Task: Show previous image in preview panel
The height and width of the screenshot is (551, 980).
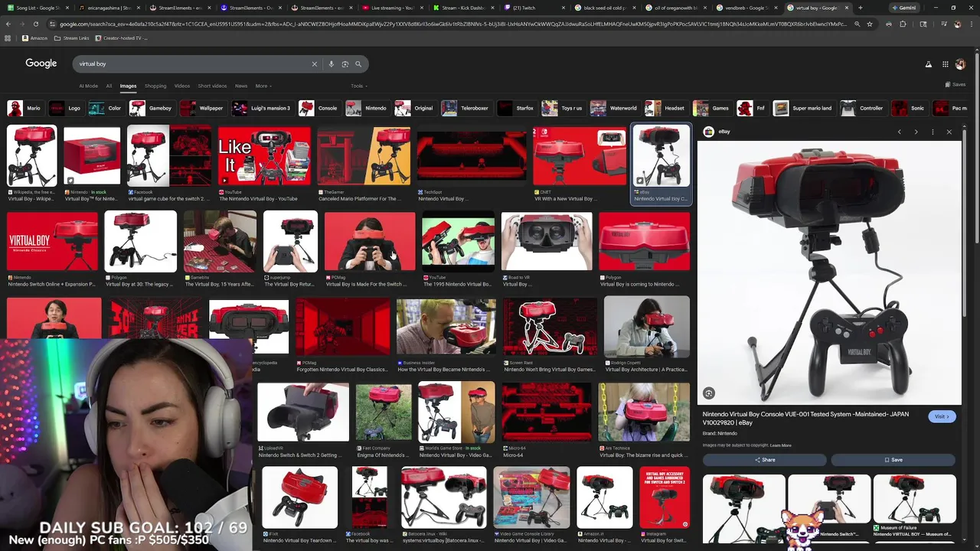Action: pos(900,132)
